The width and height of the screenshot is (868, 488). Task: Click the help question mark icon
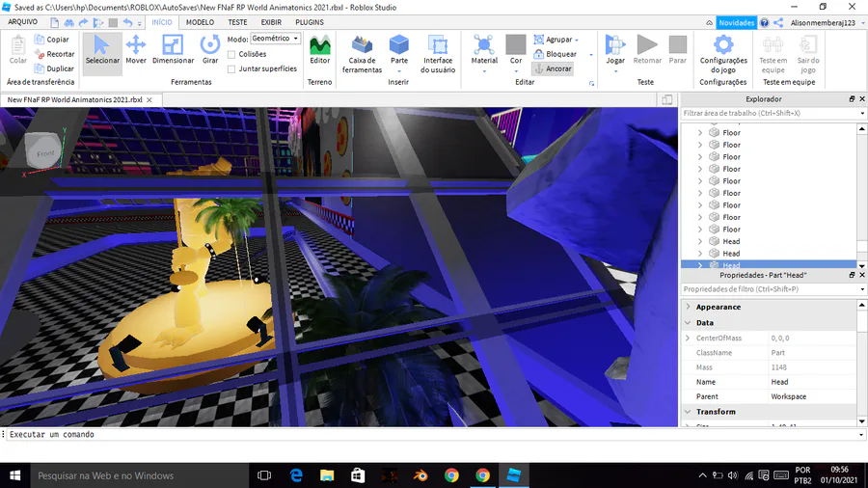point(765,23)
